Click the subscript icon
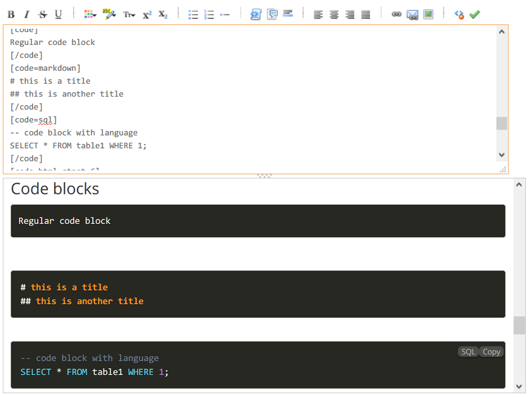Viewport: 532px width, 397px height. (163, 15)
